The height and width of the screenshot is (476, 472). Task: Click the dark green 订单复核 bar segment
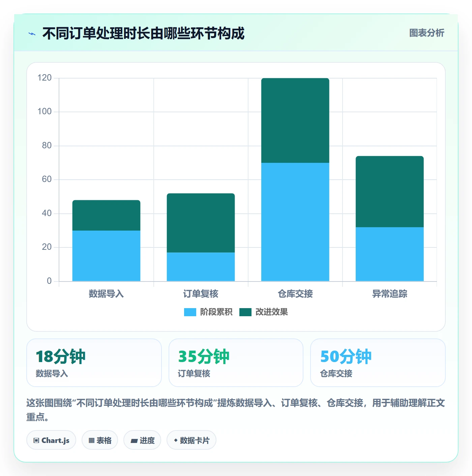[x=201, y=223]
